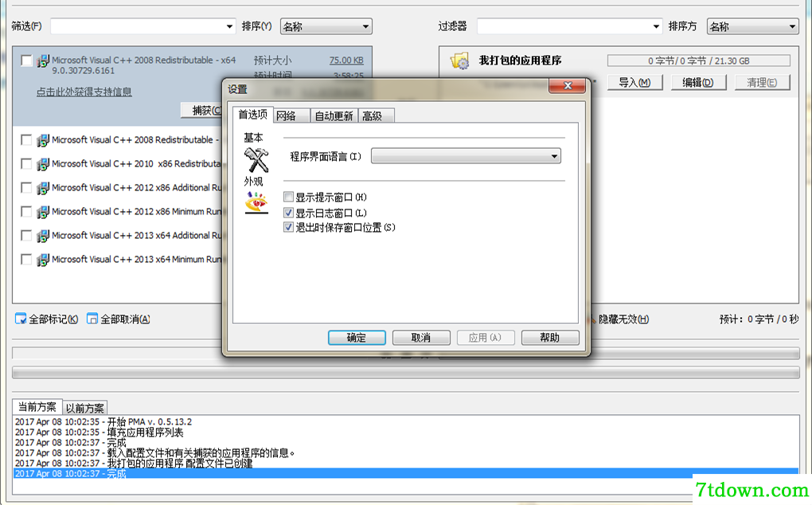812x505 pixels.
Task: Click the 全部标记 check-all icon
Action: click(x=21, y=319)
